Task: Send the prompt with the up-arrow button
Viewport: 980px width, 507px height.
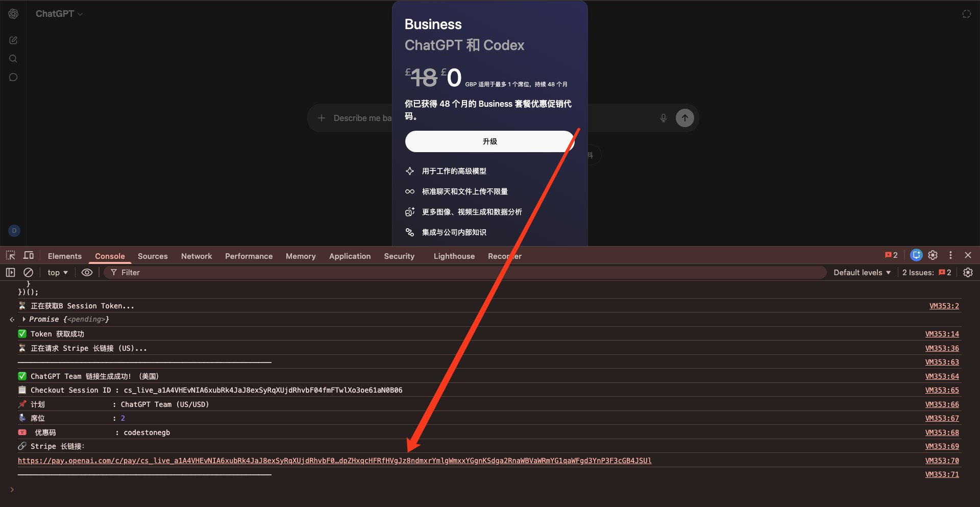Action: pyautogui.click(x=685, y=118)
